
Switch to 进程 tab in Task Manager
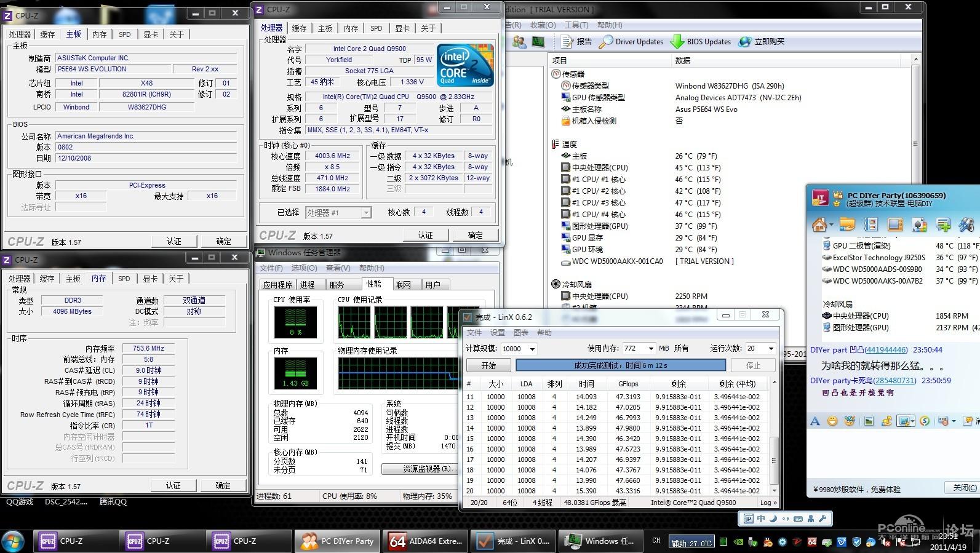[307, 285]
